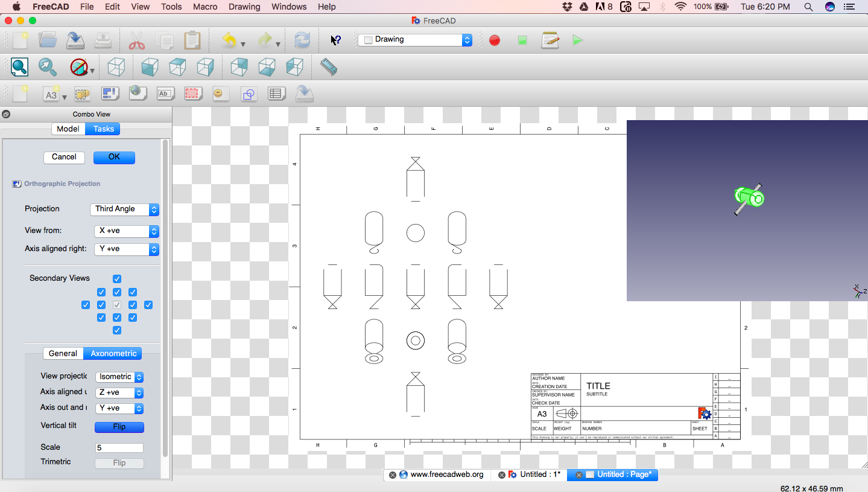Start macro recording with red circle
Viewport: 868px width, 492px height.
point(495,40)
